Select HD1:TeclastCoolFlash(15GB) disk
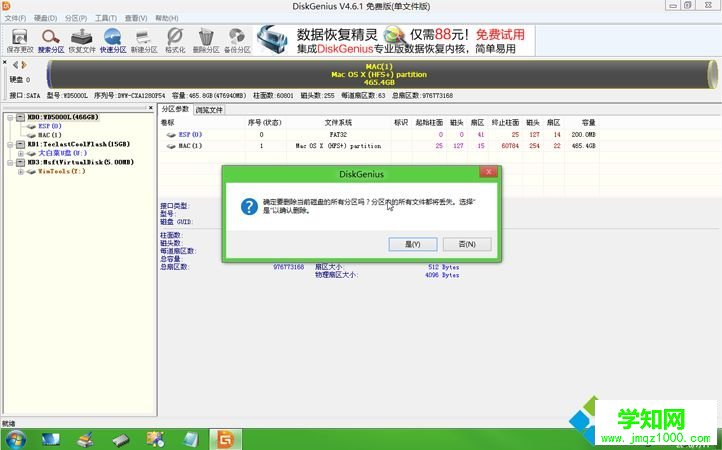Viewport: 722px width, 450px height. (x=79, y=144)
